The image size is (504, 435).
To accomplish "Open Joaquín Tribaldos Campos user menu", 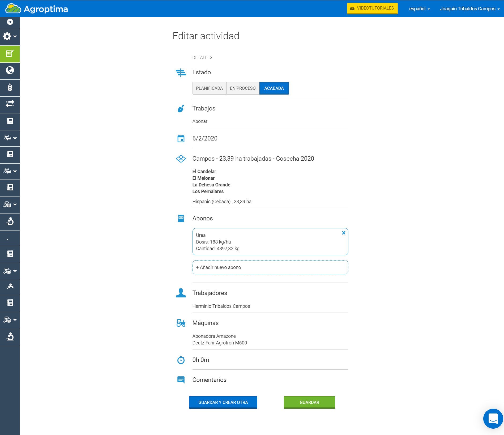I will point(469,9).
